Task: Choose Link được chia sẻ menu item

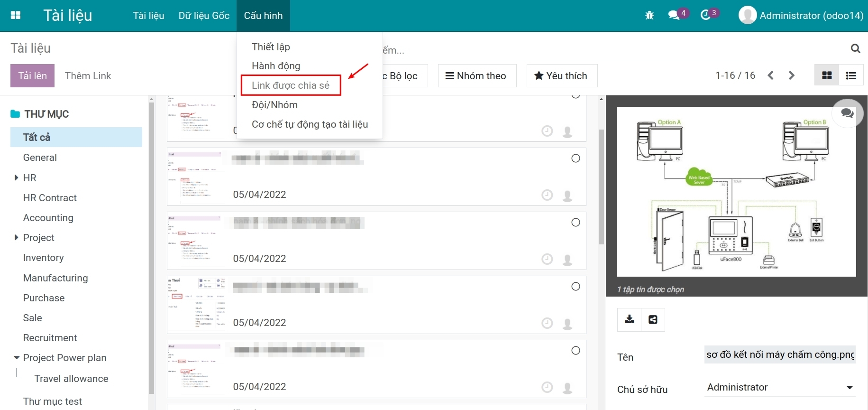Action: [x=291, y=85]
